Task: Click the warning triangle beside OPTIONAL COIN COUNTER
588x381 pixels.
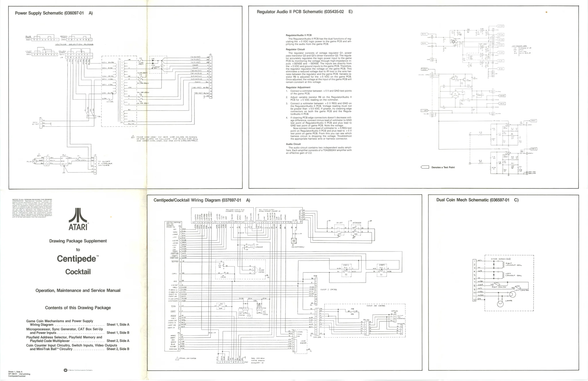Action: 177,358
